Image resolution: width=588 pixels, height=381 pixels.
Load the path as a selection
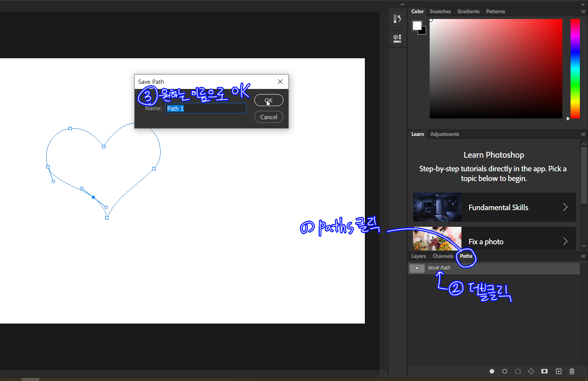[x=518, y=371]
